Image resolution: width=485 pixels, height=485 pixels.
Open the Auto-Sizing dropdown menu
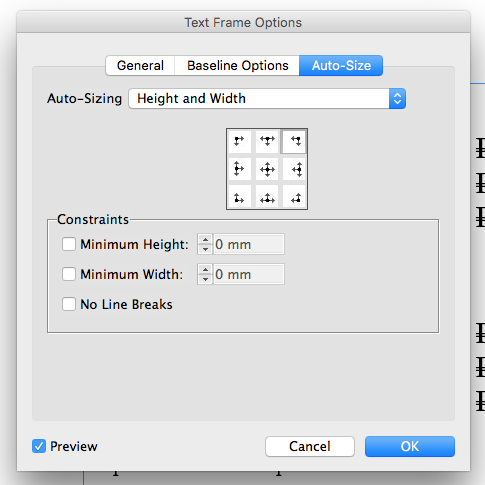click(x=267, y=99)
